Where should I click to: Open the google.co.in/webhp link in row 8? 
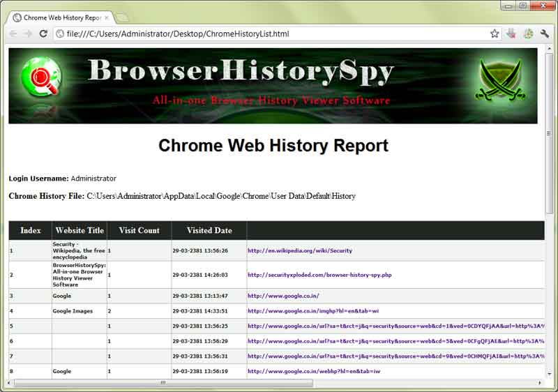(314, 372)
